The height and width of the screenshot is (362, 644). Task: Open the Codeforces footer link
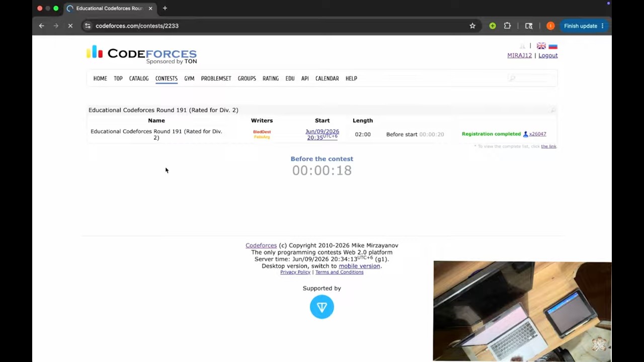pos(261,245)
